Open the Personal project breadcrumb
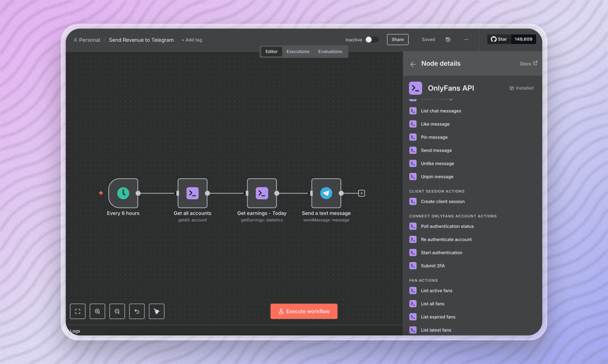The width and height of the screenshot is (608, 364). pyautogui.click(x=87, y=40)
